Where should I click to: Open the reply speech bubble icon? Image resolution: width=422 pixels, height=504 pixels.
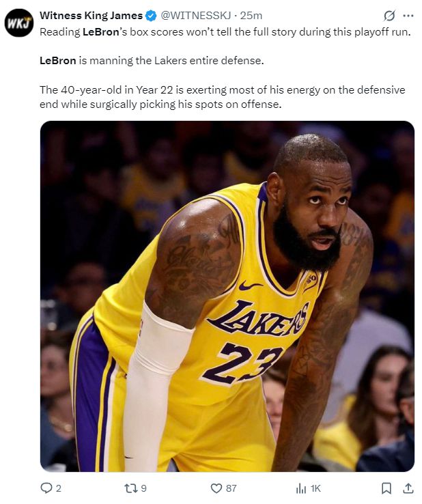tap(46, 488)
